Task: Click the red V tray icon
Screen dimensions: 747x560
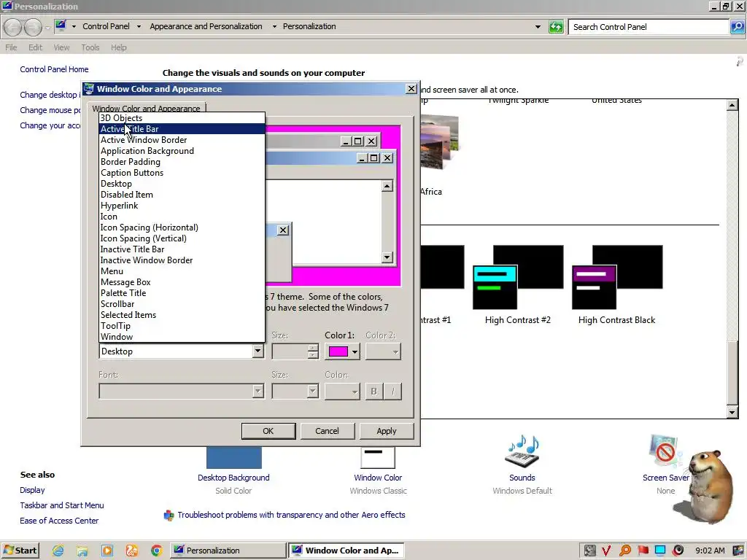Action: 605,551
